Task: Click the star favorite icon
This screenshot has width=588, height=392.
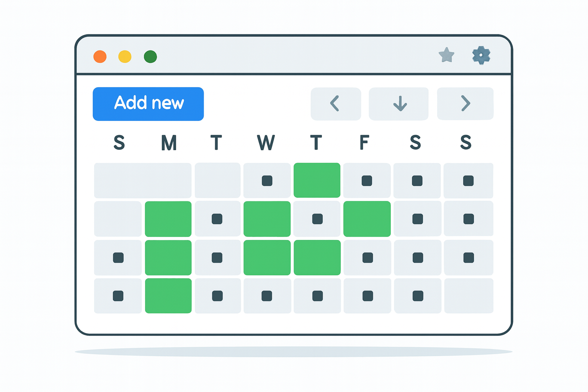Action: [446, 55]
